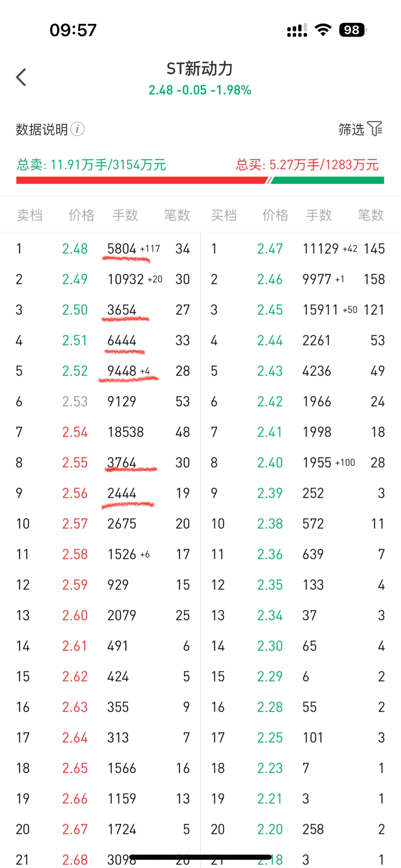
Task: Open the 筛选 filter funnel icon
Action: pyautogui.click(x=375, y=128)
